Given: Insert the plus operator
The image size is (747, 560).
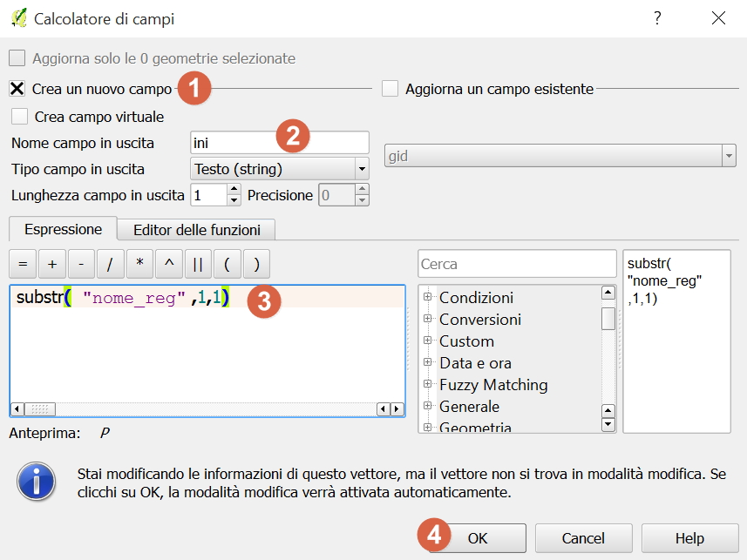Looking at the screenshot, I should click(x=51, y=264).
